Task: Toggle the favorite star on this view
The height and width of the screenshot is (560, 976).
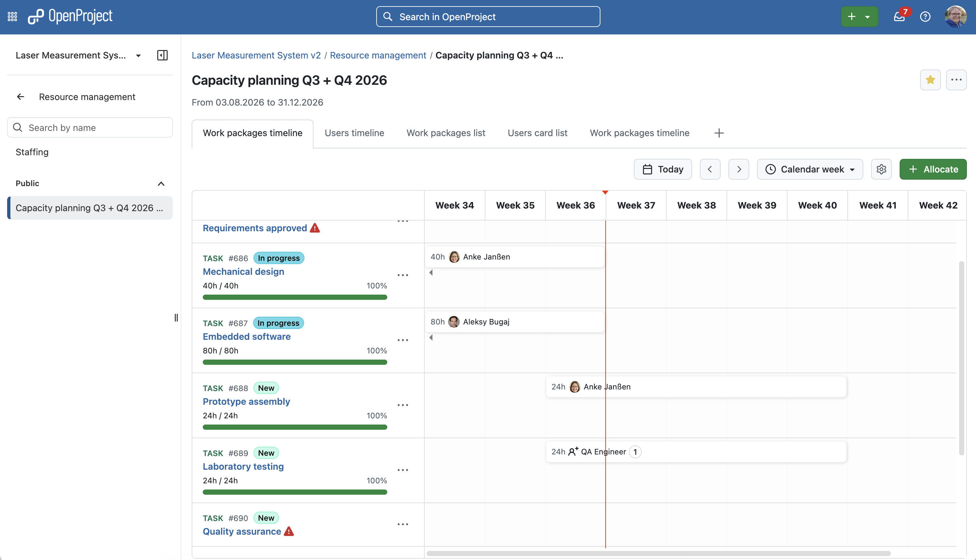Action: 930,80
